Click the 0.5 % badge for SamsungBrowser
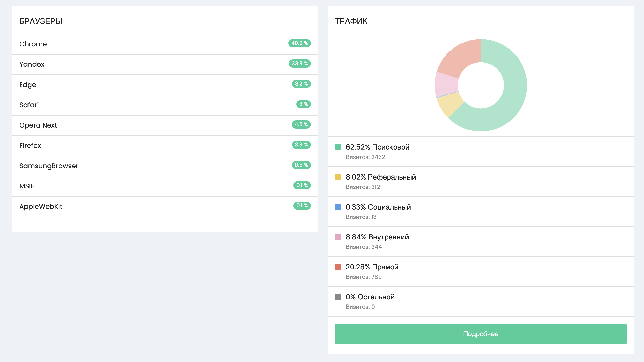Screen dimensions: 644x362 tap(301, 165)
